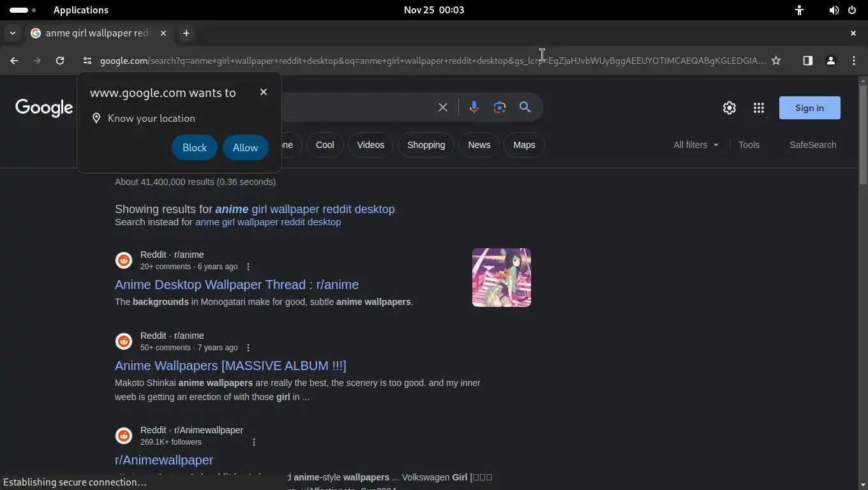Reload the current page
868x490 pixels.
tap(60, 61)
